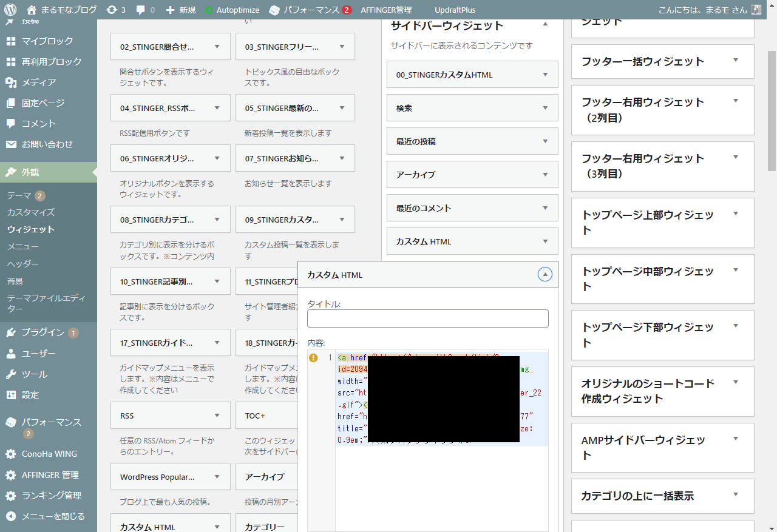Click the コメント sidebar icon
Image resolution: width=777 pixels, height=532 pixels.
(x=11, y=124)
